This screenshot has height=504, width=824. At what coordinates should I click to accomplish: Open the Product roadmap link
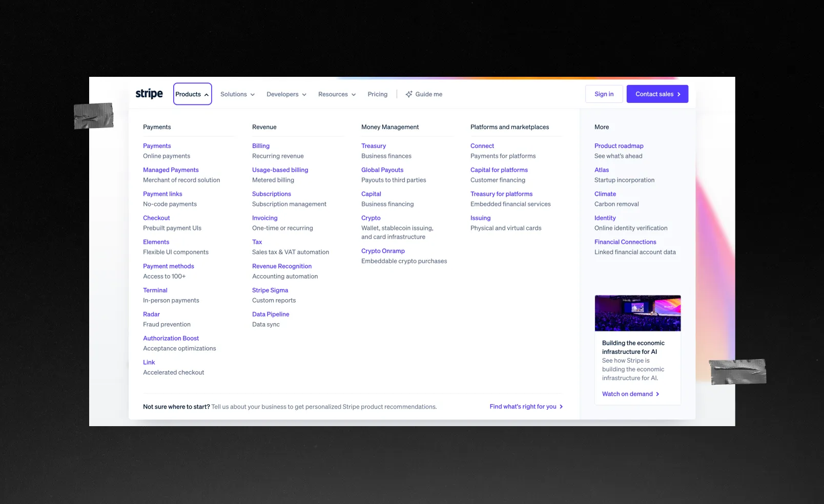coord(619,146)
